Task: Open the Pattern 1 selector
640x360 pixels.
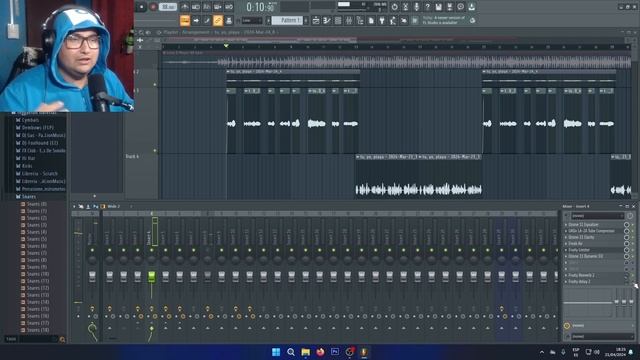Action: click(288, 20)
